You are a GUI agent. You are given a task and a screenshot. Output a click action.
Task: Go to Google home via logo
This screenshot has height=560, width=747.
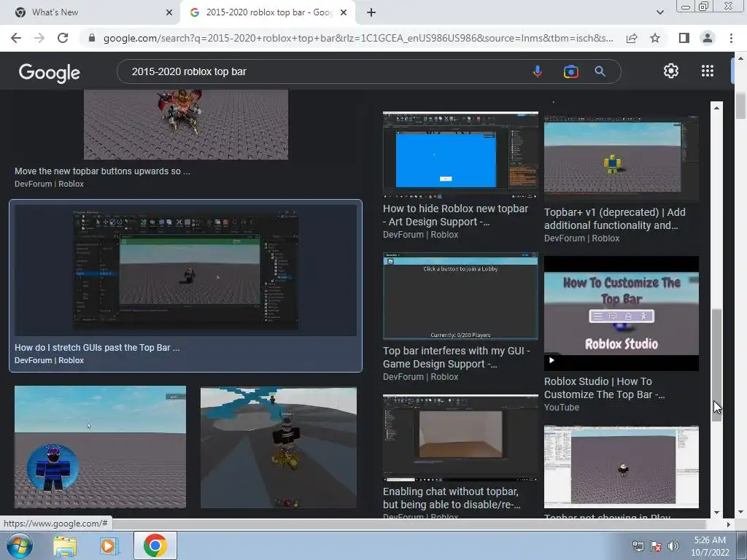tap(50, 73)
